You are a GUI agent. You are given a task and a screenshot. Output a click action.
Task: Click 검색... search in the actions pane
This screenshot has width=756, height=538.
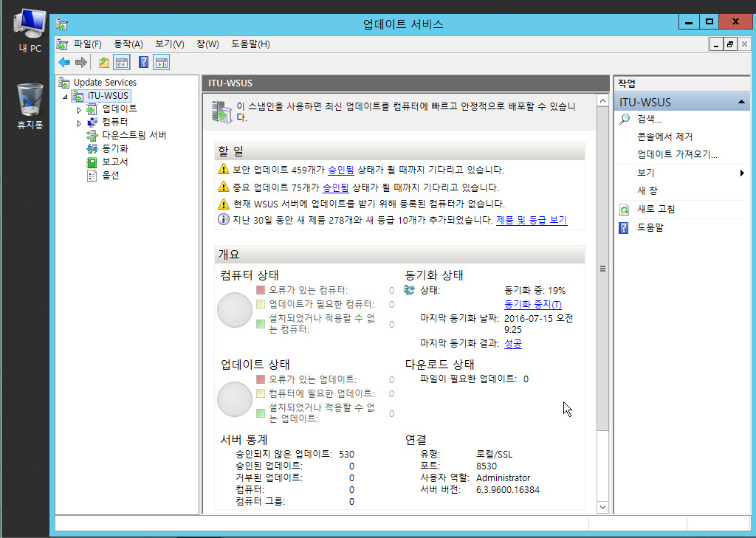pos(649,119)
